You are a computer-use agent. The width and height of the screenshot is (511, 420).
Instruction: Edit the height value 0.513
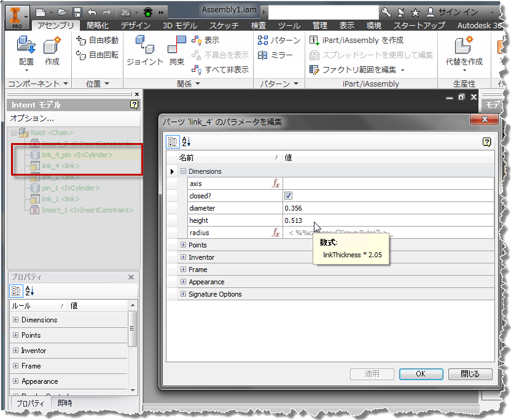point(388,220)
